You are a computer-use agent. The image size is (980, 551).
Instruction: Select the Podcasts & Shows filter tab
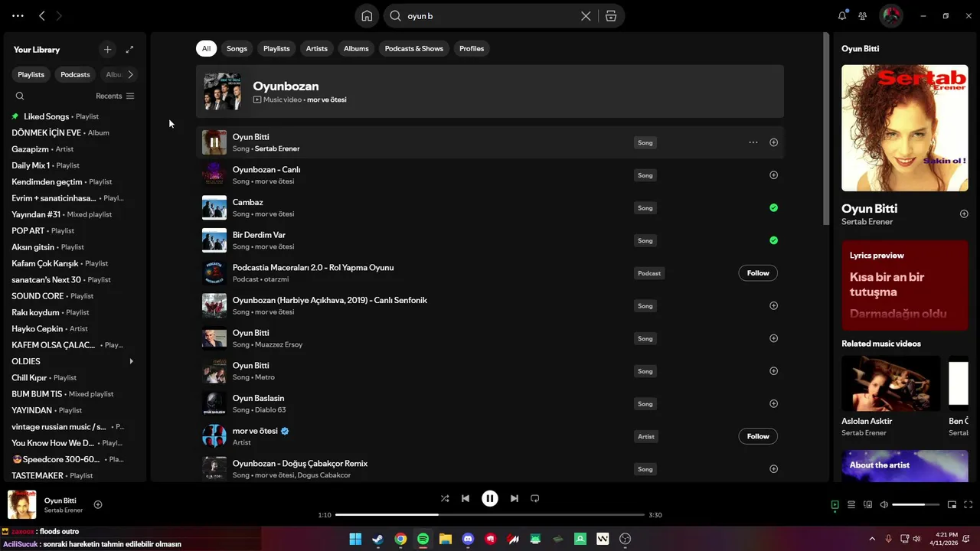(413, 48)
